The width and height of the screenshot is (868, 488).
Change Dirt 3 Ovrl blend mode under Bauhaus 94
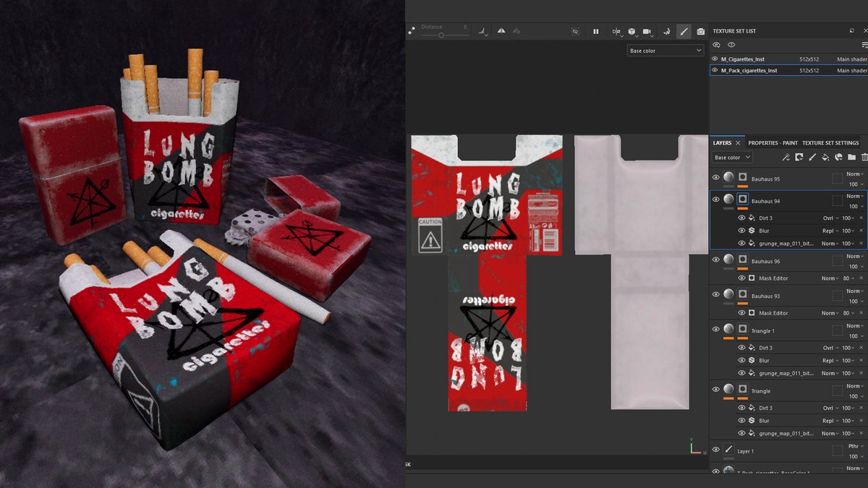pyautogui.click(x=830, y=218)
